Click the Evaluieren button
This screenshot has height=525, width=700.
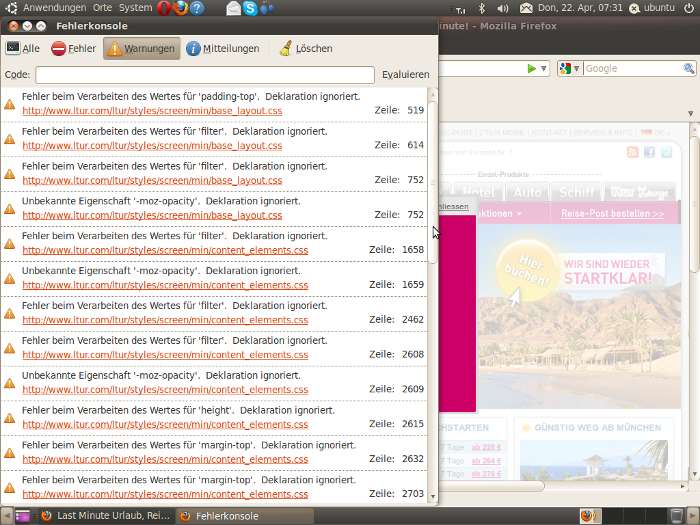405,75
